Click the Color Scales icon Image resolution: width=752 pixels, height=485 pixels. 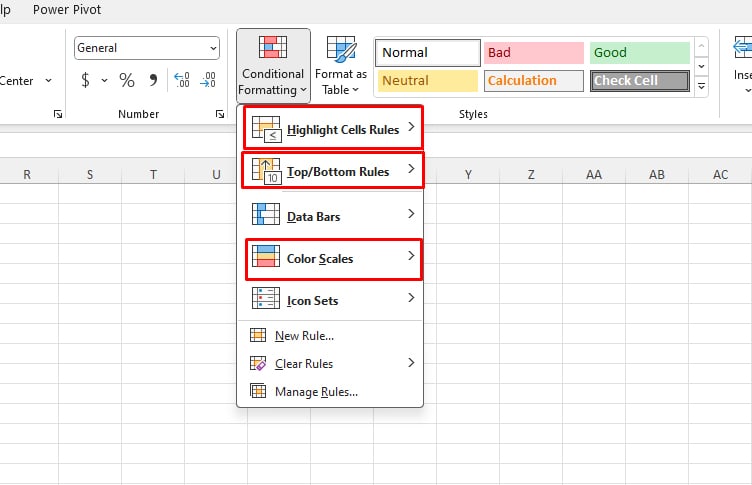coord(266,256)
